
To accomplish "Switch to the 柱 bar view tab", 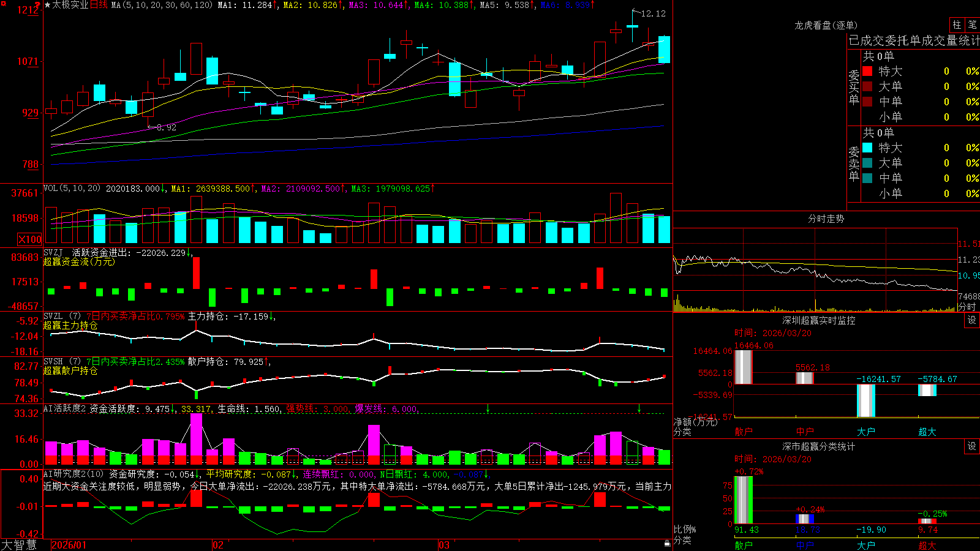I will pyautogui.click(x=957, y=24).
